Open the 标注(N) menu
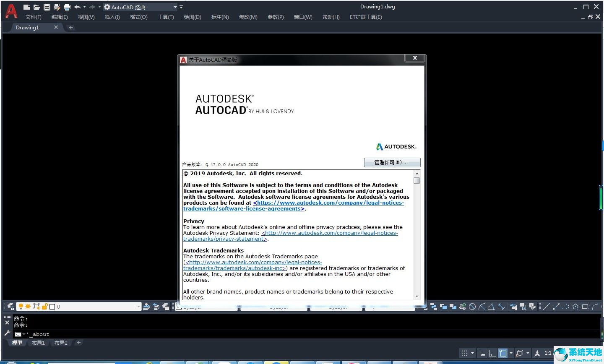 point(220,17)
